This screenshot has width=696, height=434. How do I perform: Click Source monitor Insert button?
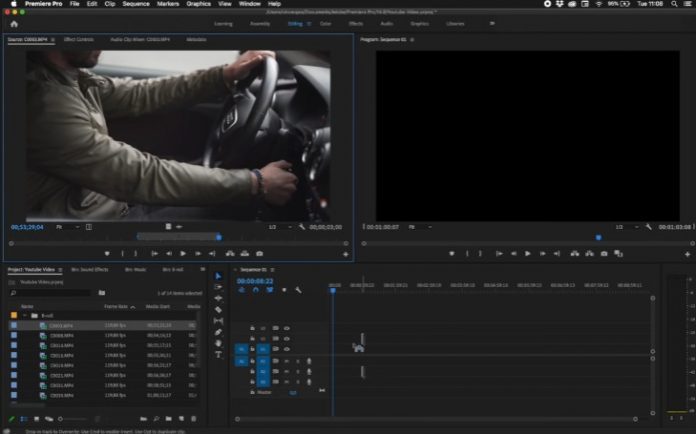[230, 253]
